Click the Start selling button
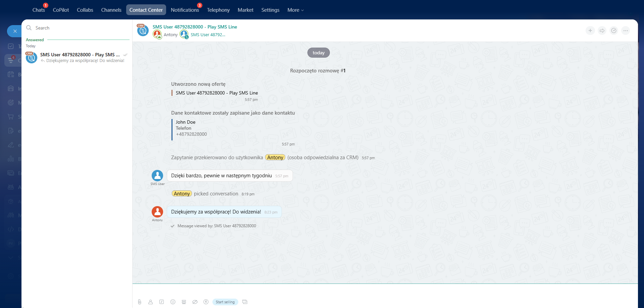 [225, 302]
